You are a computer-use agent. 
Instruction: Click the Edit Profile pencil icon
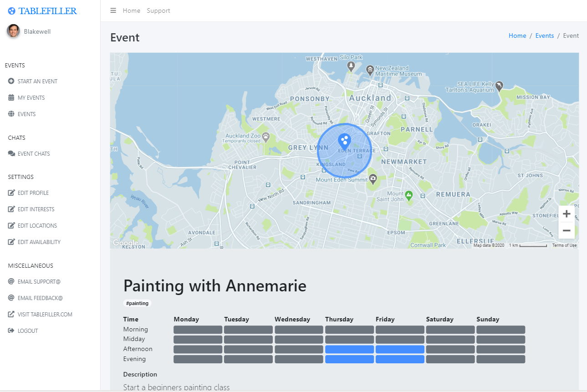tap(11, 193)
